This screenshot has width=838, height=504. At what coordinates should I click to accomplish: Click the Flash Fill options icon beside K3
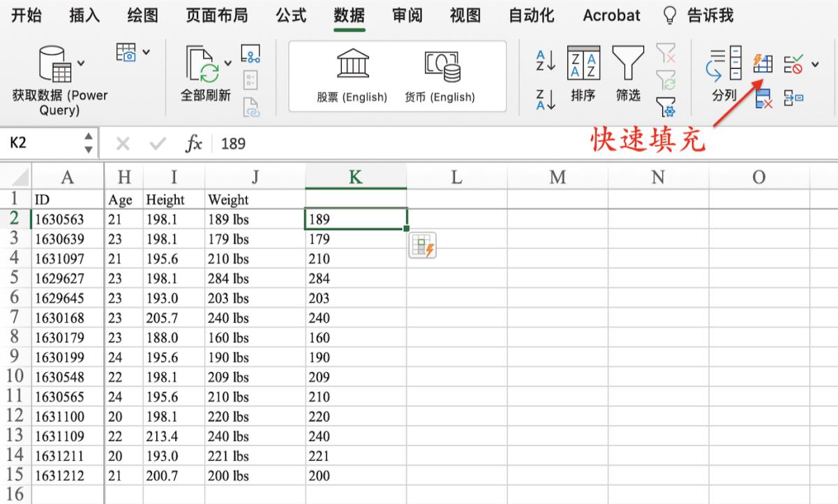(x=423, y=247)
